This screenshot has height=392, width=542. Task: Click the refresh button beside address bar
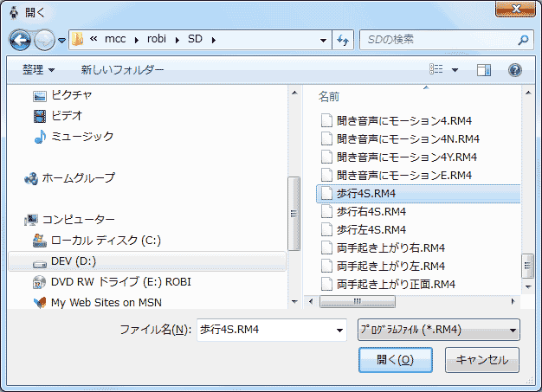[x=343, y=40]
